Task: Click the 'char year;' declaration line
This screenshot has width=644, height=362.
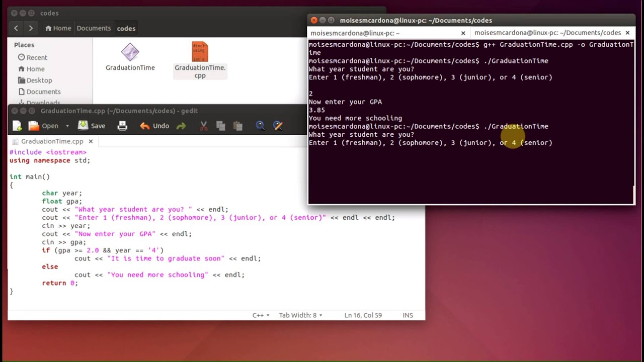Action: [62, 193]
